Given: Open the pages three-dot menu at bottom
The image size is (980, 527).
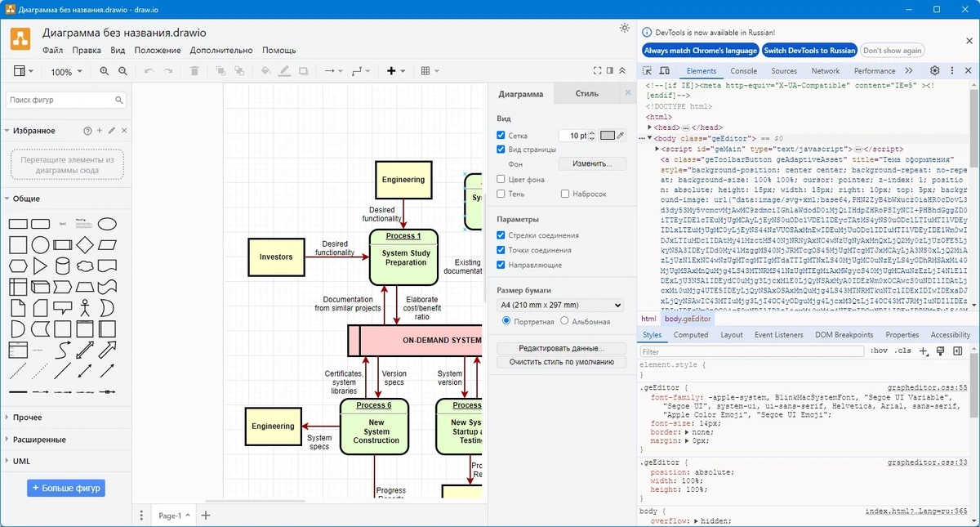Looking at the screenshot, I should [141, 516].
